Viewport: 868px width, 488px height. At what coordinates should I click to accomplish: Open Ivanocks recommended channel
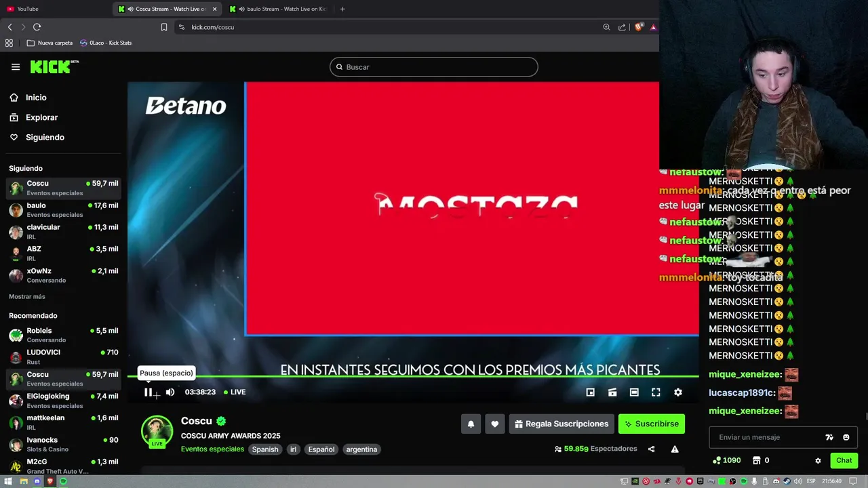click(x=64, y=444)
